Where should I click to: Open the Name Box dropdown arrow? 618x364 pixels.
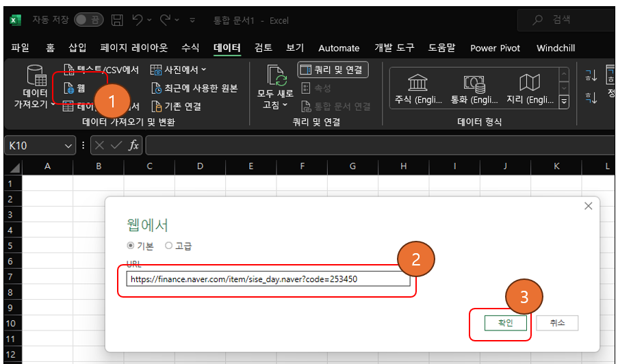point(68,146)
